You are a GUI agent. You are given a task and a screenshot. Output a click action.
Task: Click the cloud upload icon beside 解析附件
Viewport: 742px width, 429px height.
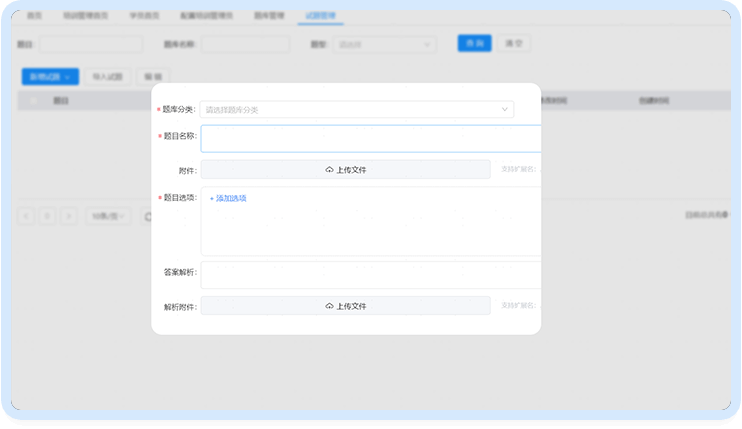click(329, 306)
